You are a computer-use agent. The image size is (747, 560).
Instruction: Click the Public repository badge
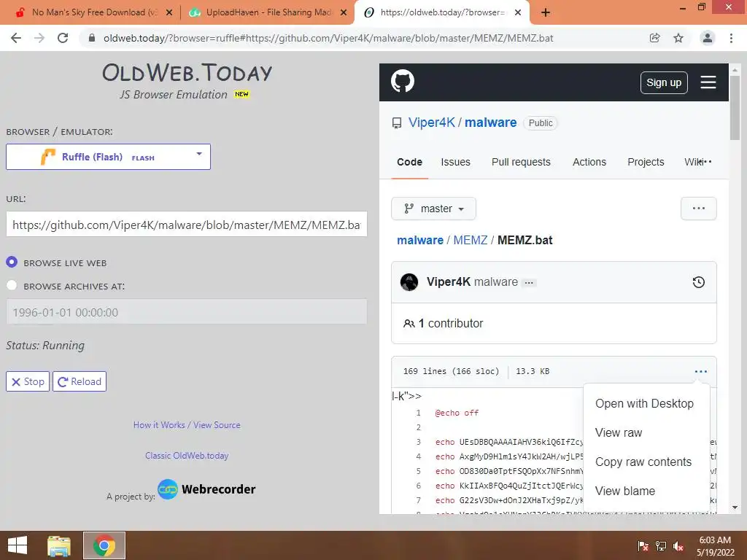point(541,122)
